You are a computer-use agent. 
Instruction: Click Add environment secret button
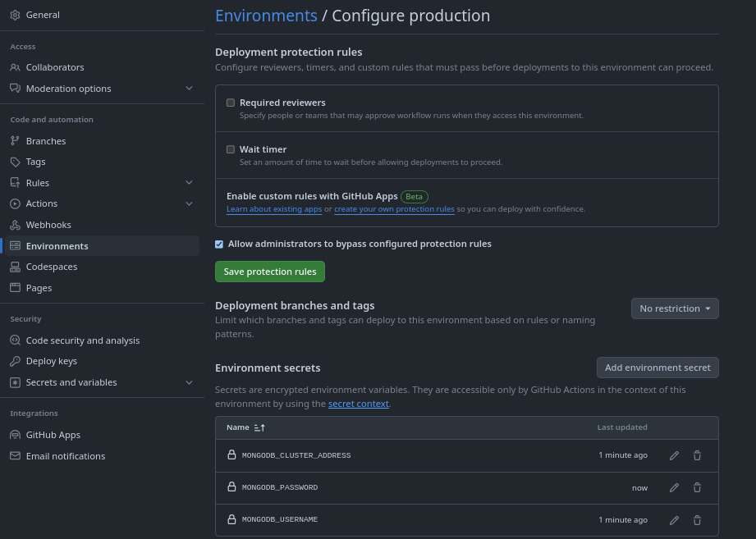657,368
